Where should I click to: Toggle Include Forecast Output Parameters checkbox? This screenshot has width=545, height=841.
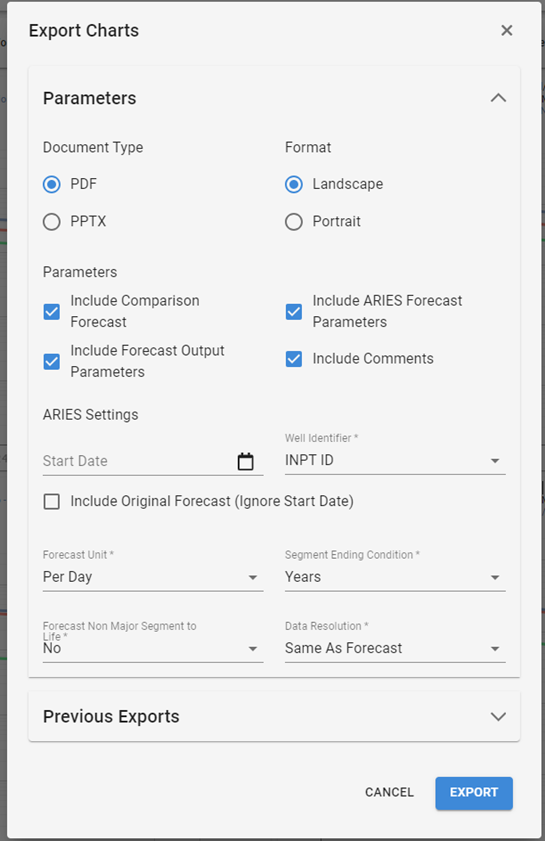[x=52, y=362]
